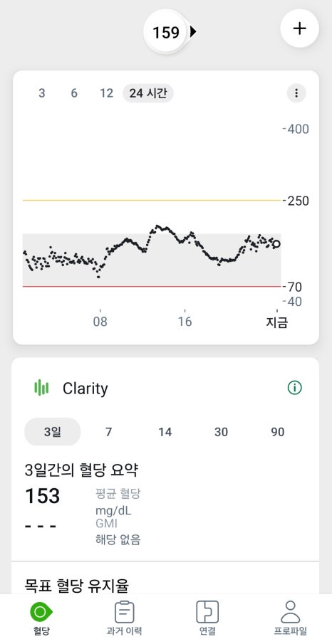
Task: Tap the plus add-event button
Action: (x=299, y=28)
